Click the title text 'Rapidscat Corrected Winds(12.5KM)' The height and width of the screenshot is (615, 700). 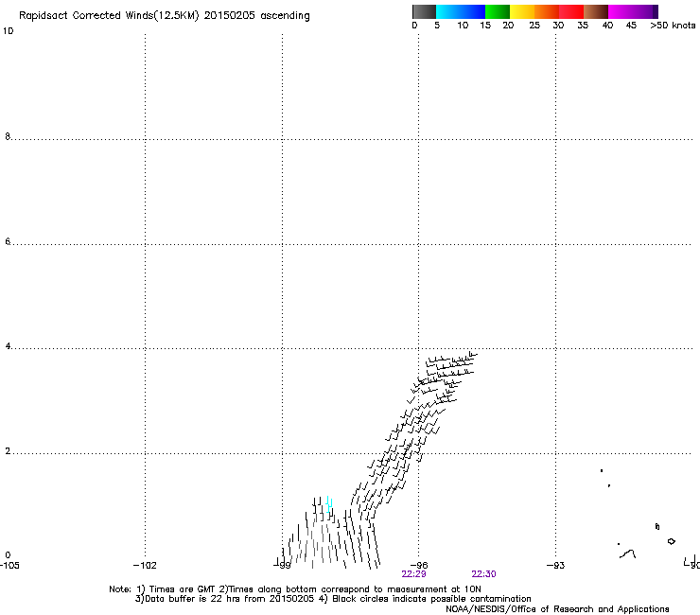[x=109, y=16]
